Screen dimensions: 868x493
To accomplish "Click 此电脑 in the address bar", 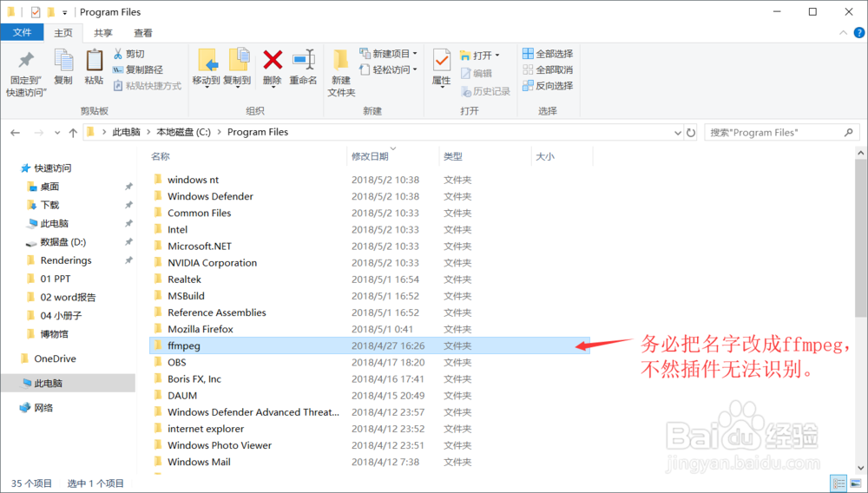I will click(x=126, y=132).
